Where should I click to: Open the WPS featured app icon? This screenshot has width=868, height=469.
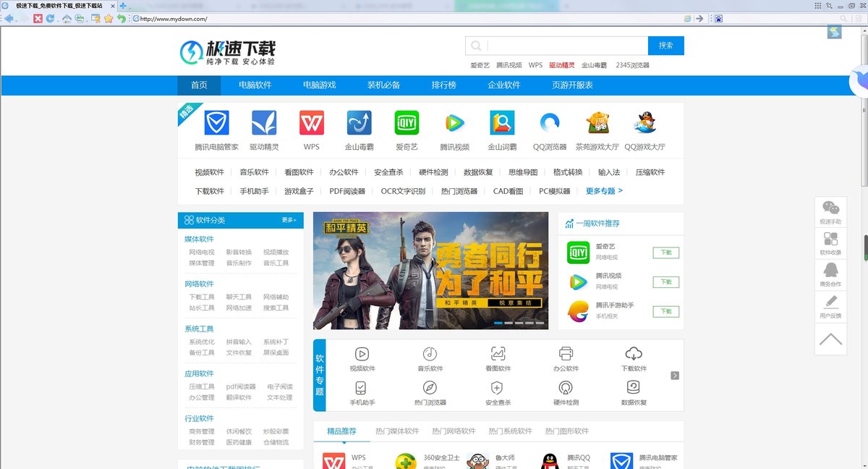click(x=312, y=122)
